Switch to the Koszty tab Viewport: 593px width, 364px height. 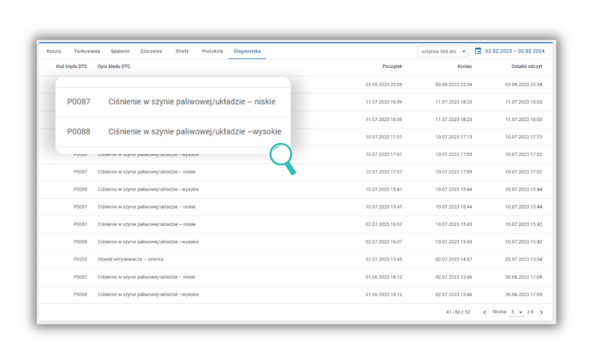(54, 51)
